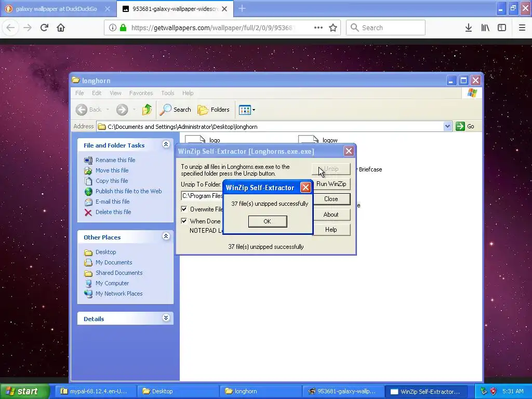Toggle the Overwrite Files checkbox
The width and height of the screenshot is (532, 399).
[x=184, y=209]
